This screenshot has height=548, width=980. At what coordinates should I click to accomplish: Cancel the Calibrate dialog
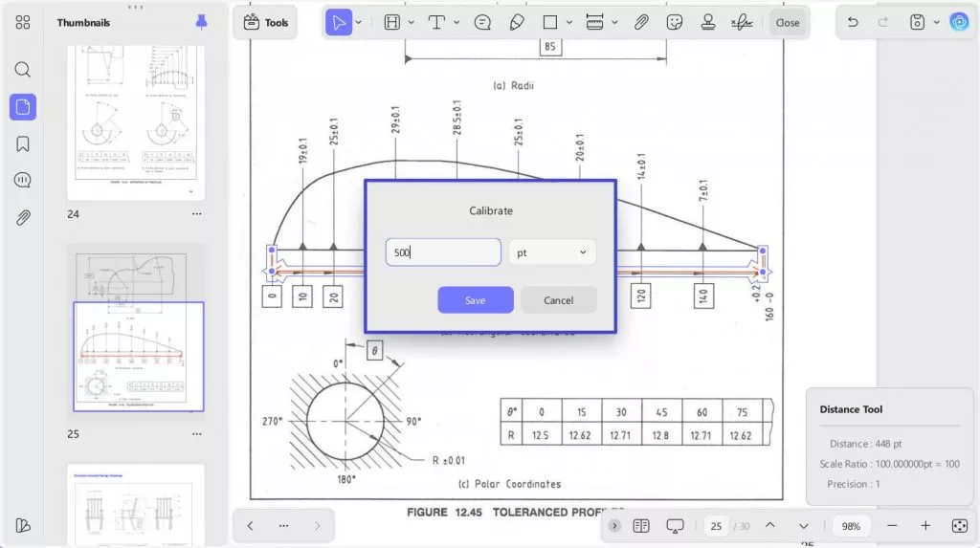[x=558, y=300]
